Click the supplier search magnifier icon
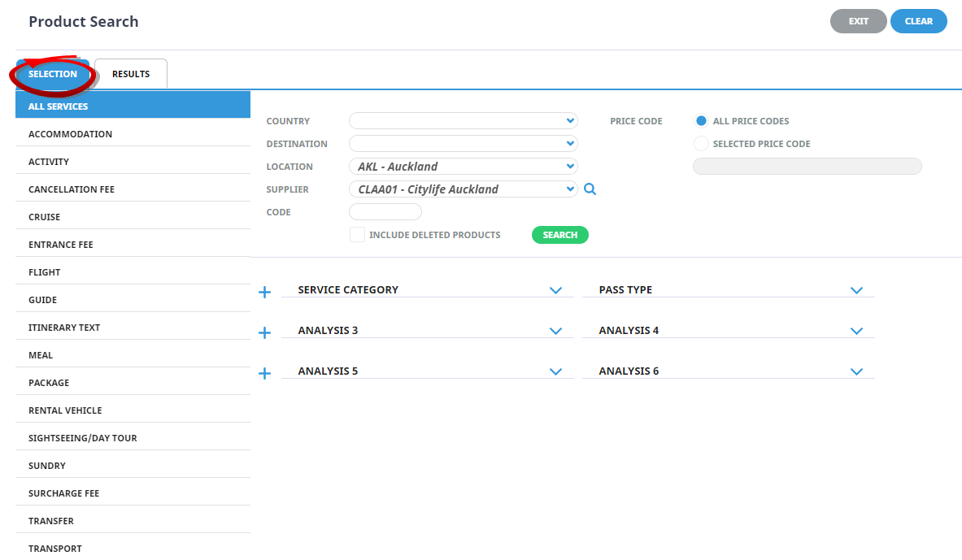Image resolution: width=962 pixels, height=560 pixels. click(590, 189)
